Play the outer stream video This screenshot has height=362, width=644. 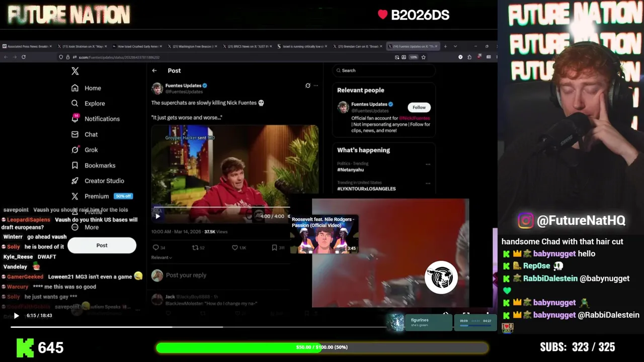(x=16, y=316)
